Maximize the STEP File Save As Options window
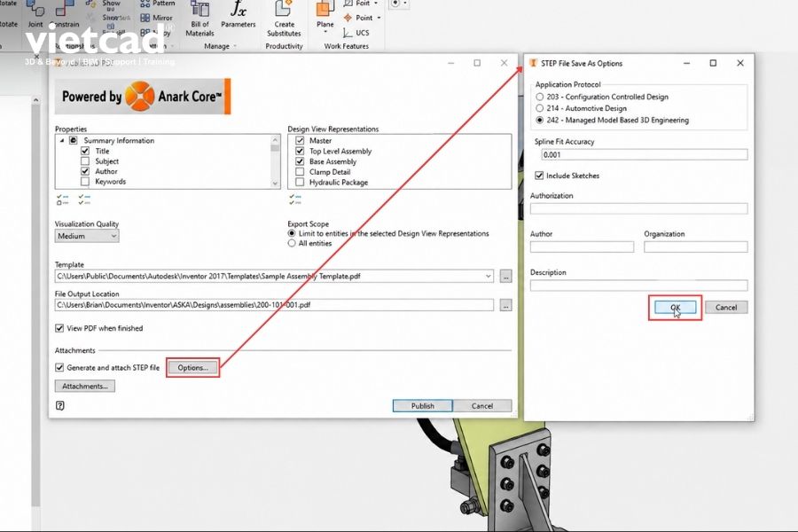Viewport: 798px width, 532px height. (x=713, y=63)
